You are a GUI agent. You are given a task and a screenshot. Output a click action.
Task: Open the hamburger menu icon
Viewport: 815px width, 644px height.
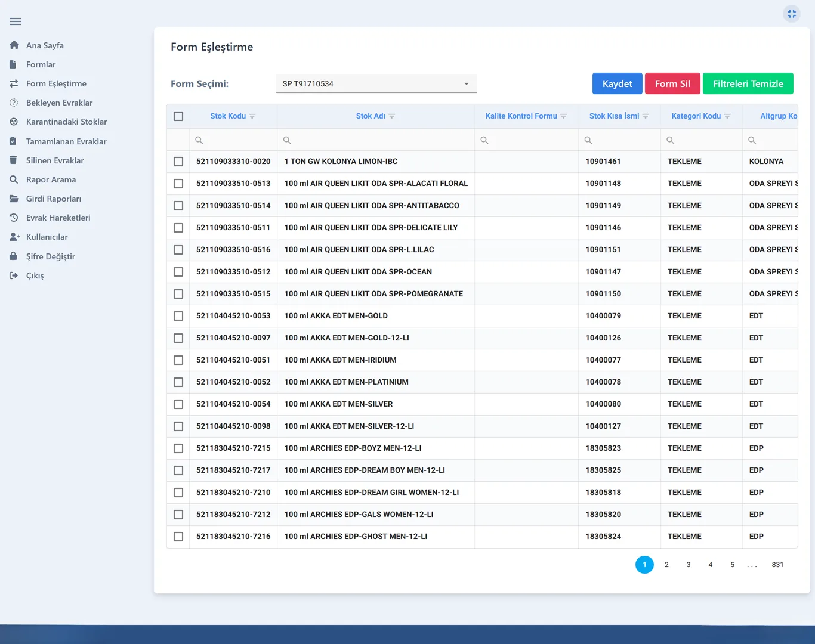coord(16,21)
